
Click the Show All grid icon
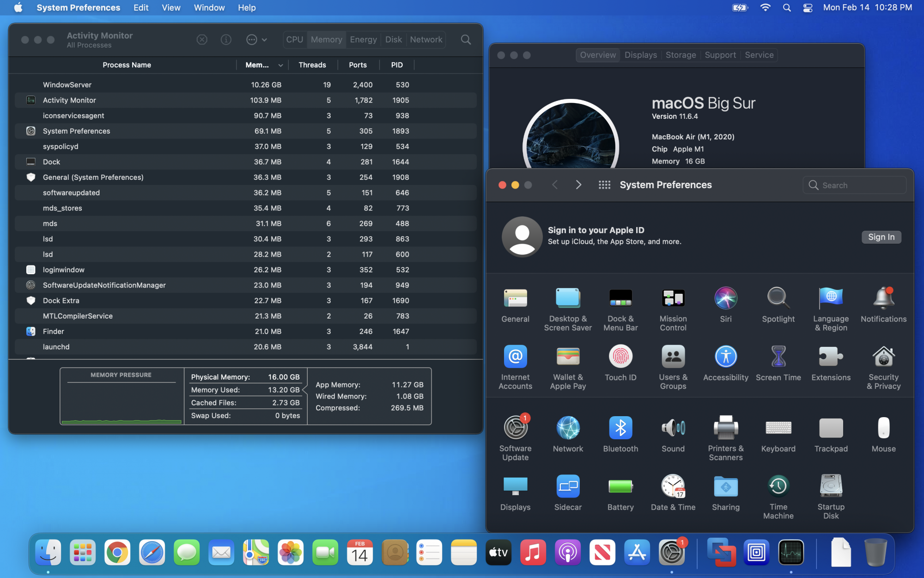604,185
